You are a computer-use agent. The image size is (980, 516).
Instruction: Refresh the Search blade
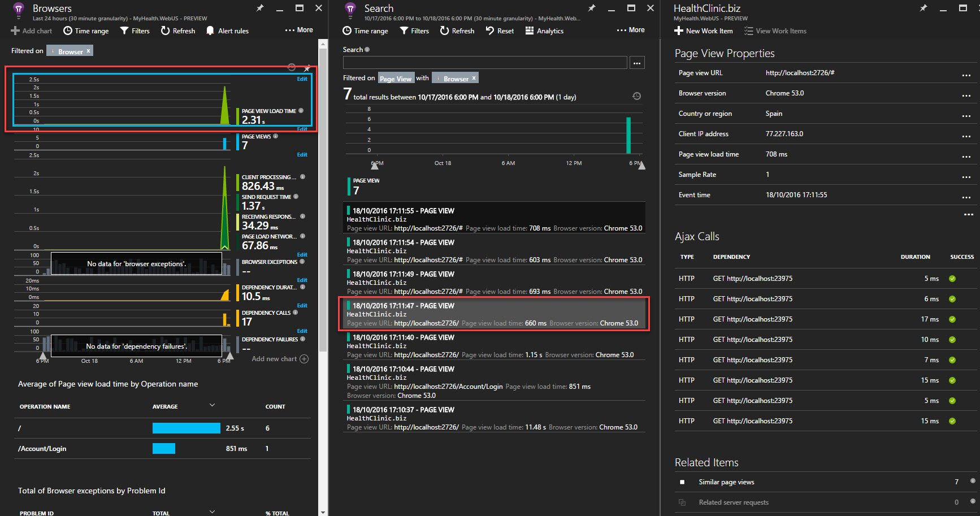coord(457,31)
